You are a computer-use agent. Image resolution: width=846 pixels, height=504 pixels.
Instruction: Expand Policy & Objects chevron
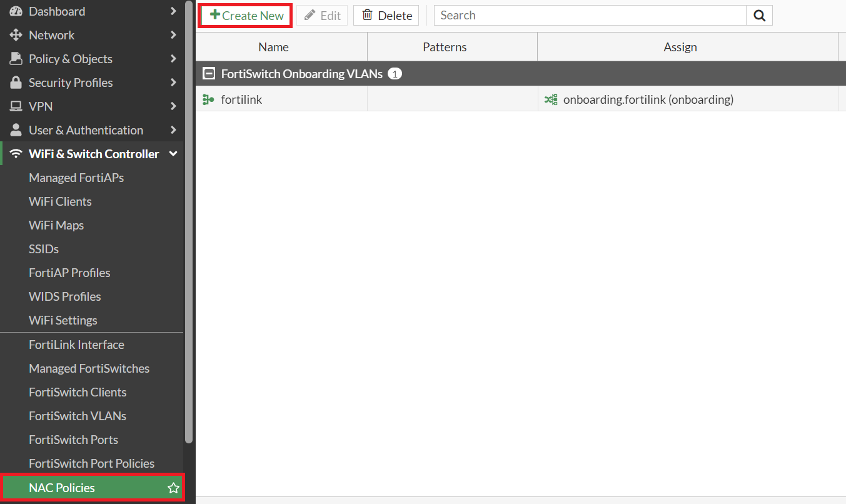(173, 59)
